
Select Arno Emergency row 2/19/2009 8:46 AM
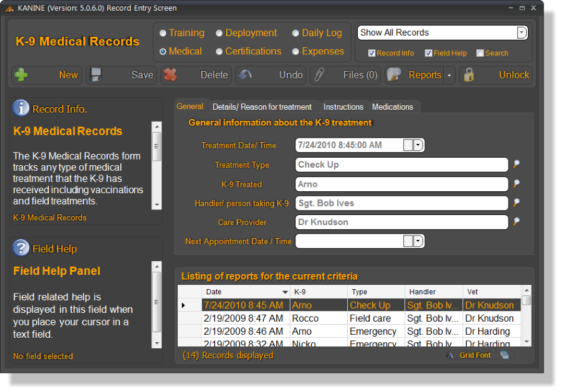point(349,331)
